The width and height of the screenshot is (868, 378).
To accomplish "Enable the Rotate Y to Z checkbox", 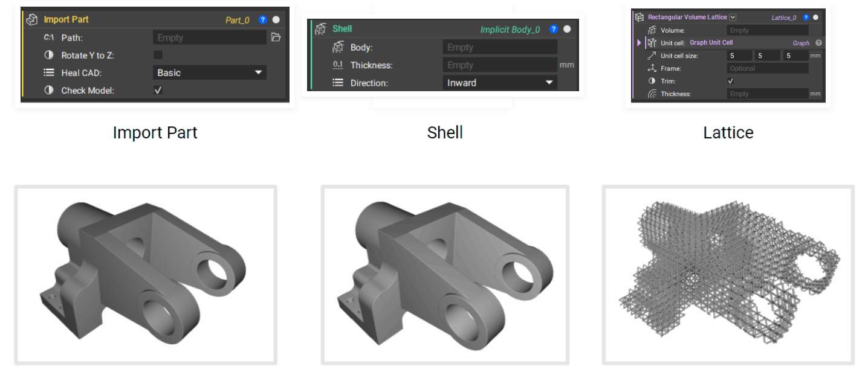I will coord(158,55).
